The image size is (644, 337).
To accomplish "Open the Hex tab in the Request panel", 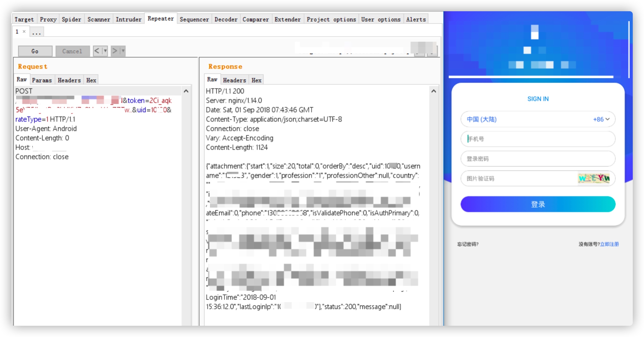I will (x=91, y=80).
